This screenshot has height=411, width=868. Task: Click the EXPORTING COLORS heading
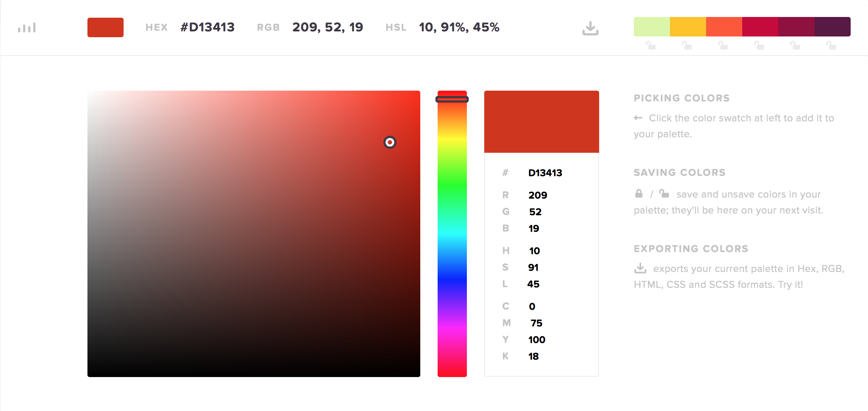691,249
